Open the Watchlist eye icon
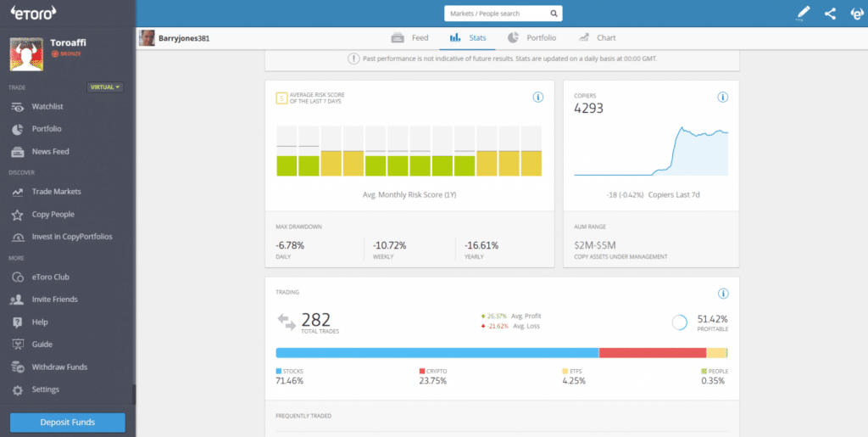 [17, 107]
